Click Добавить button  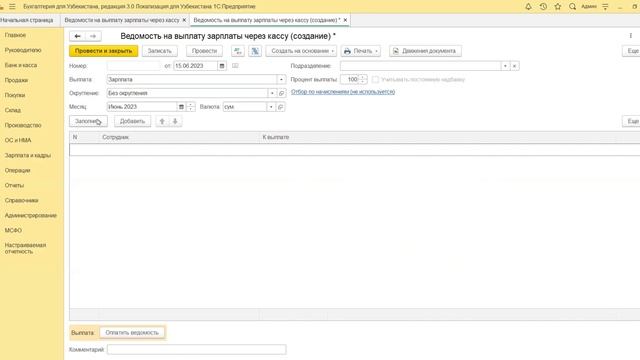[132, 121]
